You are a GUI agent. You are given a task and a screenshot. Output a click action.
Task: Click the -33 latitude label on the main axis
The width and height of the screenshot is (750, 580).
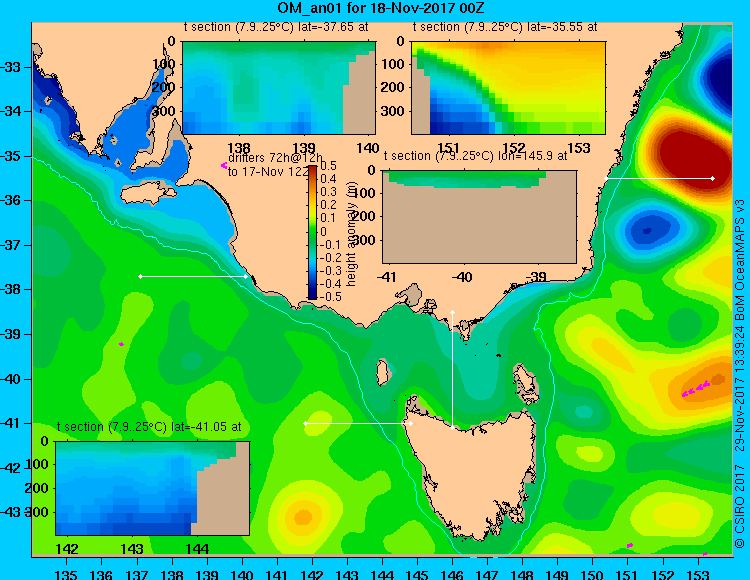coord(11,67)
